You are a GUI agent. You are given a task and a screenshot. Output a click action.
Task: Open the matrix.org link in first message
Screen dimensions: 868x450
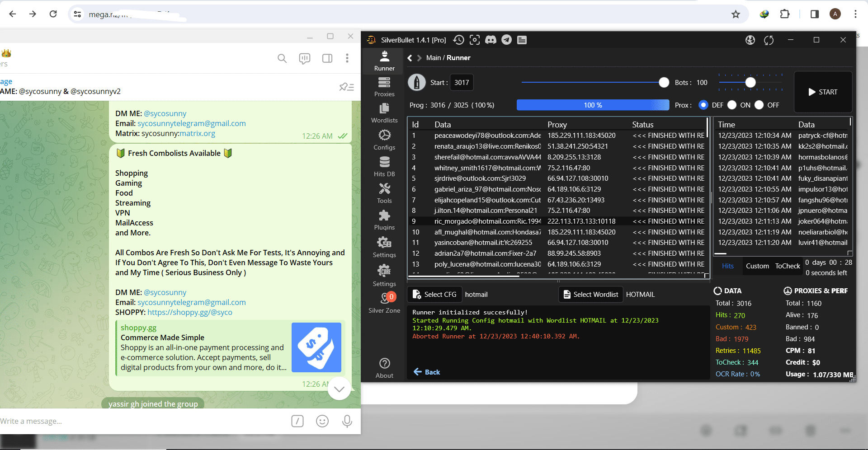point(198,133)
